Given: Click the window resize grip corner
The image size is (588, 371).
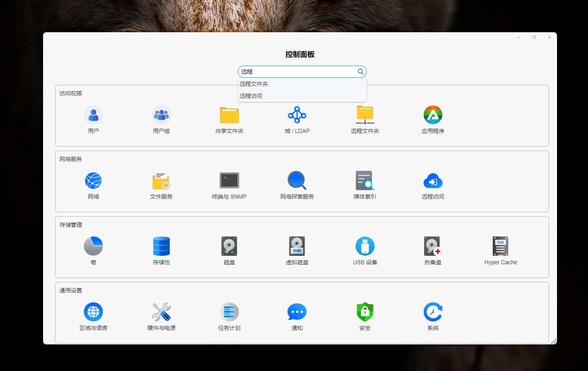Looking at the screenshot, I should tap(554, 341).
